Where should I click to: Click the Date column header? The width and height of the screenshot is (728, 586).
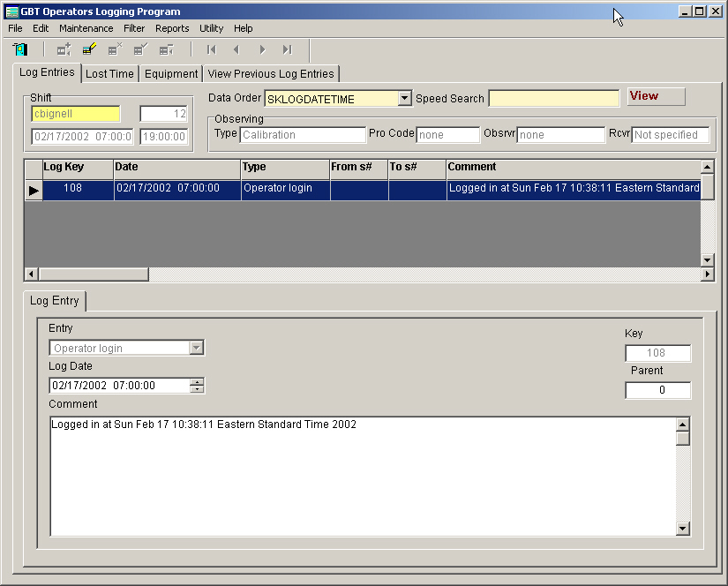(x=177, y=169)
